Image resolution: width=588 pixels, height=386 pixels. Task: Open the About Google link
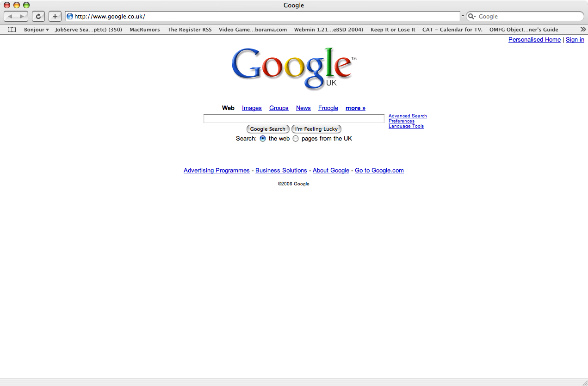click(331, 171)
